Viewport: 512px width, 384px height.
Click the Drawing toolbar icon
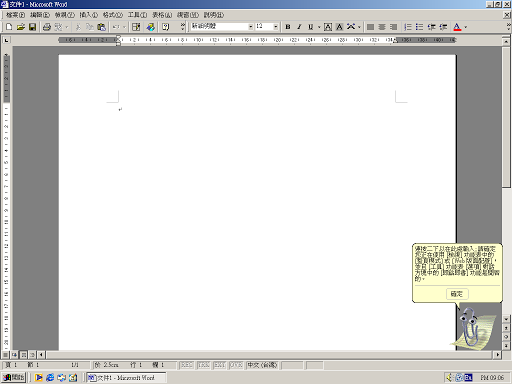(151, 27)
